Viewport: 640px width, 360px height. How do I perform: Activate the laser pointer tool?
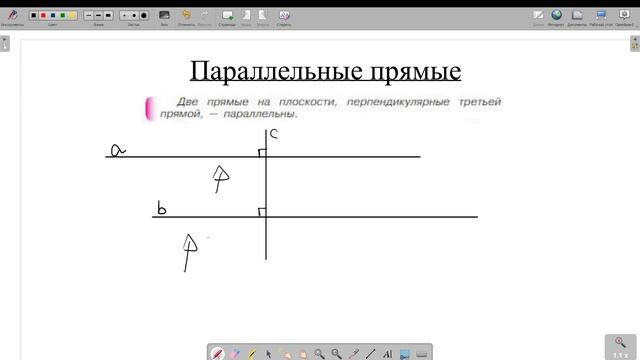click(x=353, y=354)
